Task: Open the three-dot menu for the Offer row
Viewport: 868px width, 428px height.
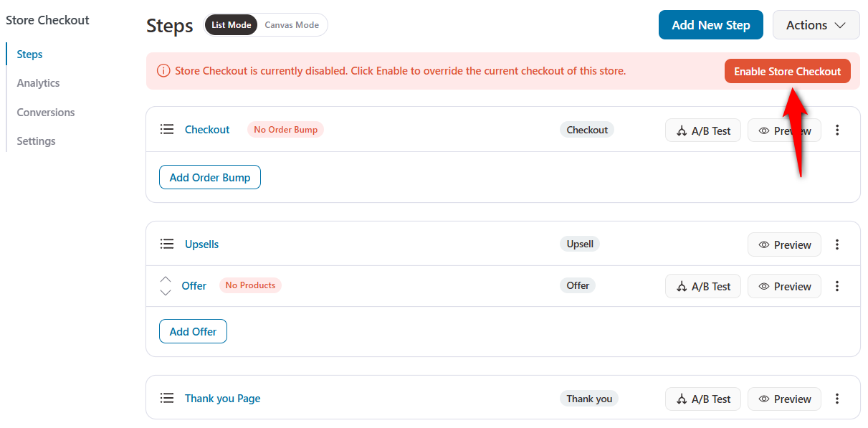Action: (837, 286)
